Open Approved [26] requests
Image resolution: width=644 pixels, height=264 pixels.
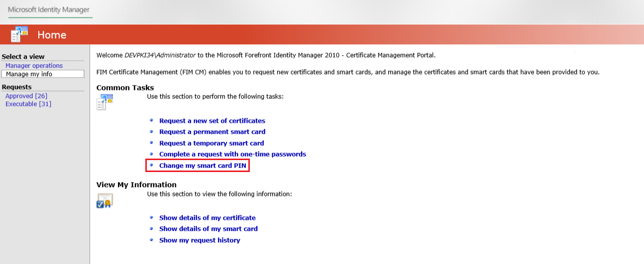(x=26, y=96)
